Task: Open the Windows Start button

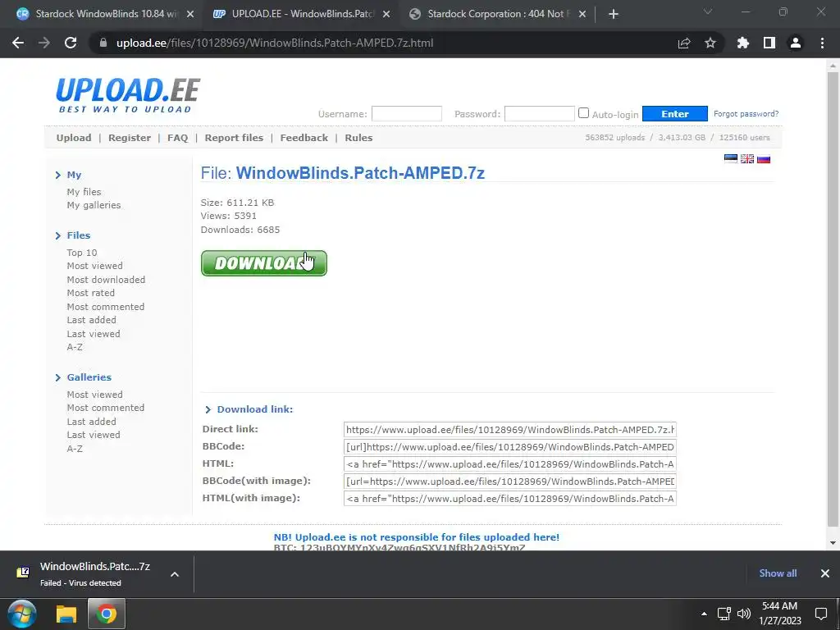Action: coord(21,614)
